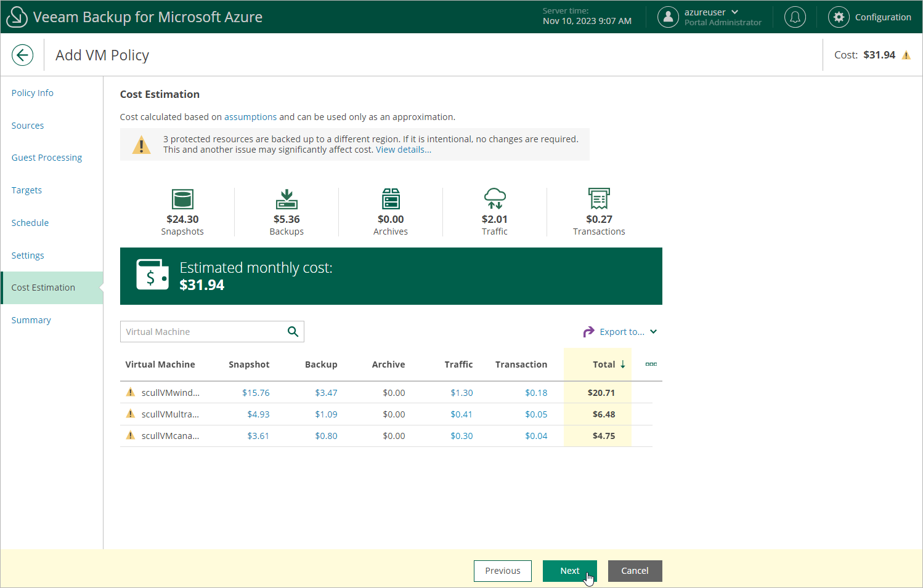
Task: Click traffic cost $0.41
Action: (461, 414)
